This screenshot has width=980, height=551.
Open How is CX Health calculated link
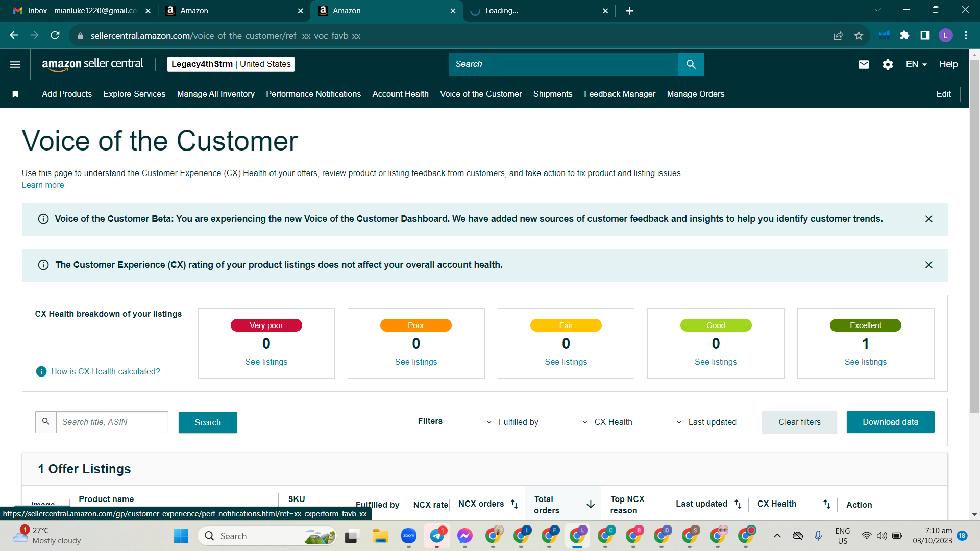[x=106, y=371]
